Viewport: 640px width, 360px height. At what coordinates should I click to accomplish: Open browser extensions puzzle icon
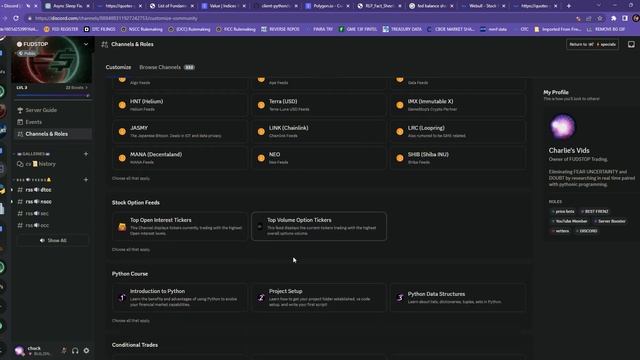[613, 18]
